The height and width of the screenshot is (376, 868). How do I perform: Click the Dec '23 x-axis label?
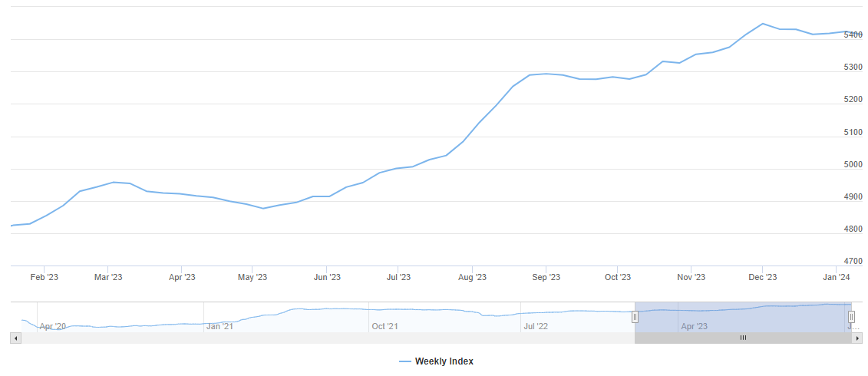click(x=763, y=277)
